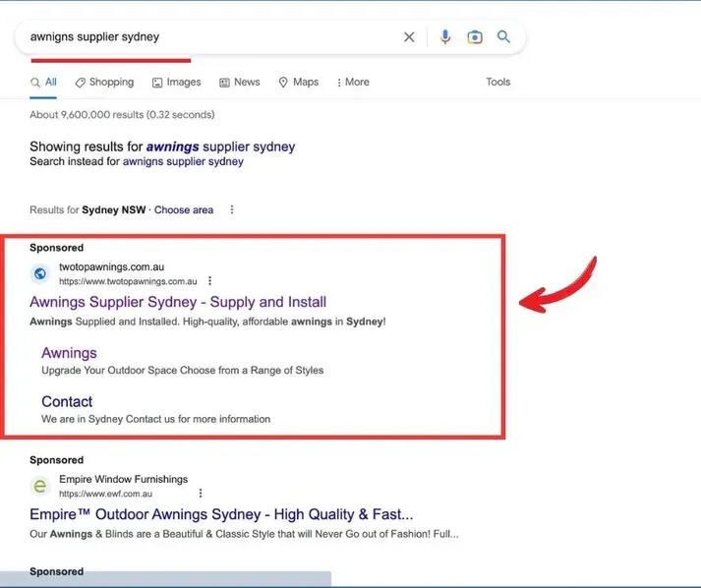Open 'Awnings Supplier Sydney - Supply and Install' ad
701x588 pixels.
pyautogui.click(x=178, y=302)
